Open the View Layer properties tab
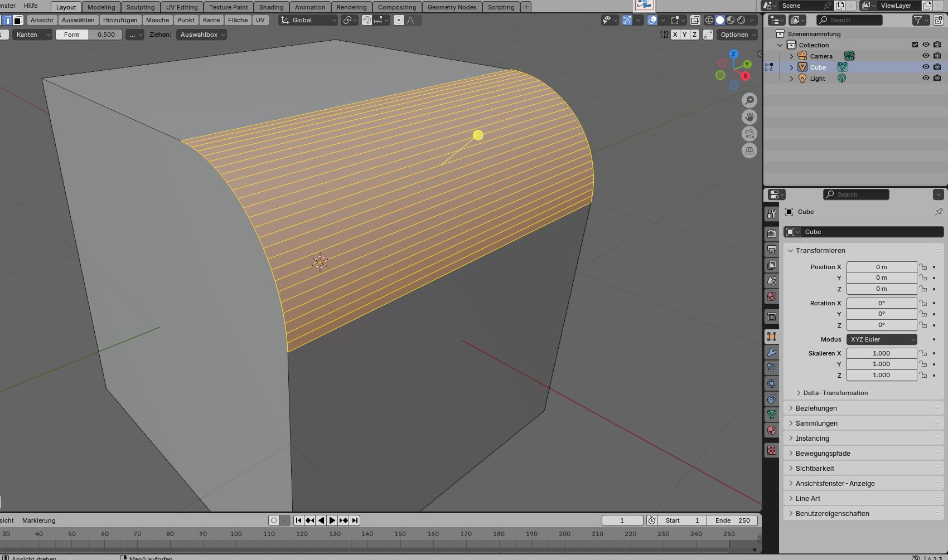948x560 pixels. point(772,265)
